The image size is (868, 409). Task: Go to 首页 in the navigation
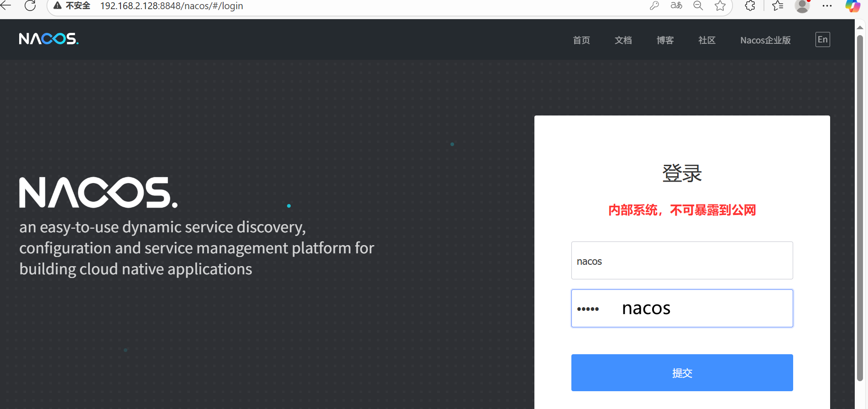tap(581, 40)
